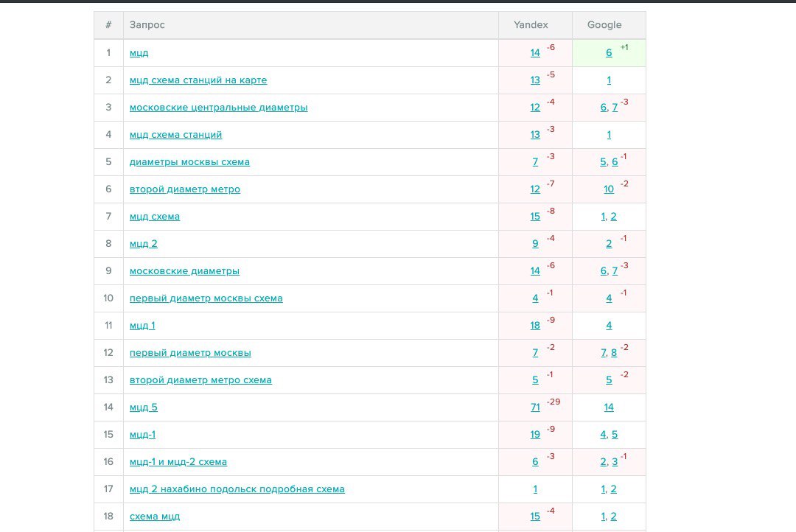Open Google position 2 for "мцд 2" row
This screenshot has width=796, height=532.
point(609,244)
